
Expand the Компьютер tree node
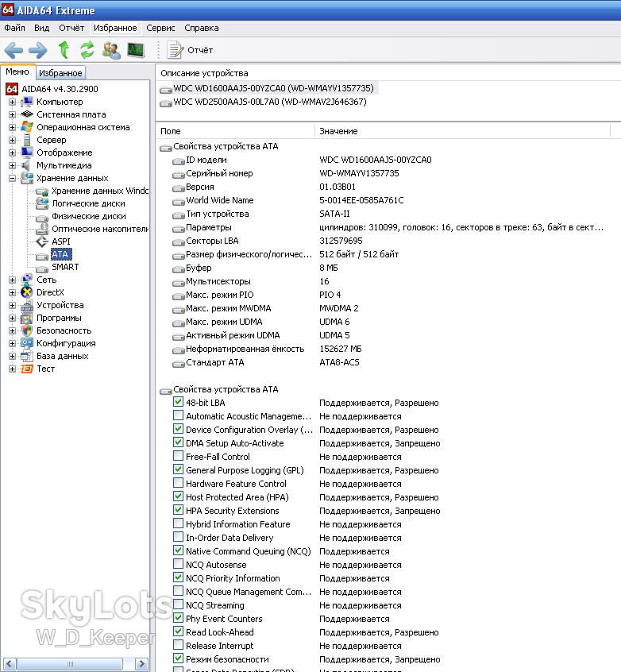coord(12,102)
